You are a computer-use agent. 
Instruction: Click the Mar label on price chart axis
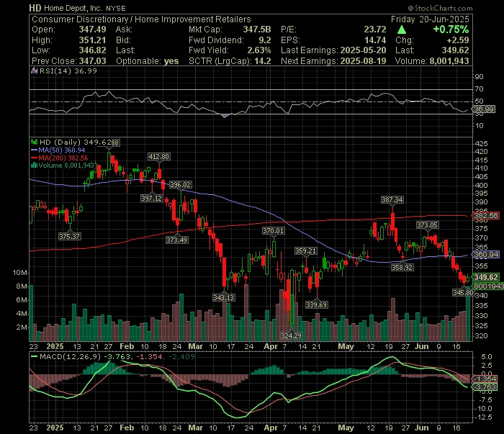(195, 347)
